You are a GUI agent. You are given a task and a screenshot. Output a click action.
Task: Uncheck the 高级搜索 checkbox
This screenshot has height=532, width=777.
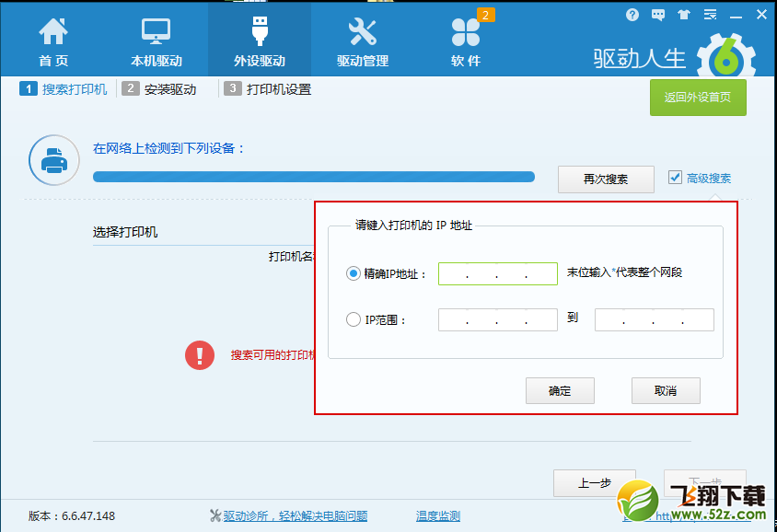click(x=675, y=178)
